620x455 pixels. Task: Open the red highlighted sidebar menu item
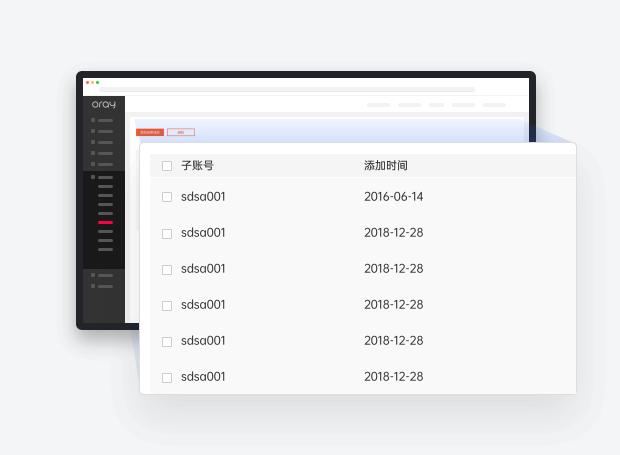(x=105, y=223)
